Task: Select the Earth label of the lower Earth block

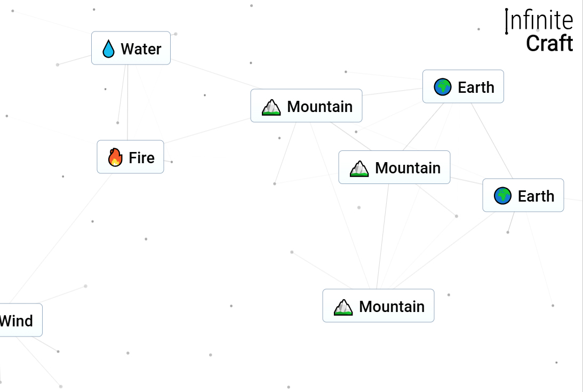Action: click(x=536, y=196)
